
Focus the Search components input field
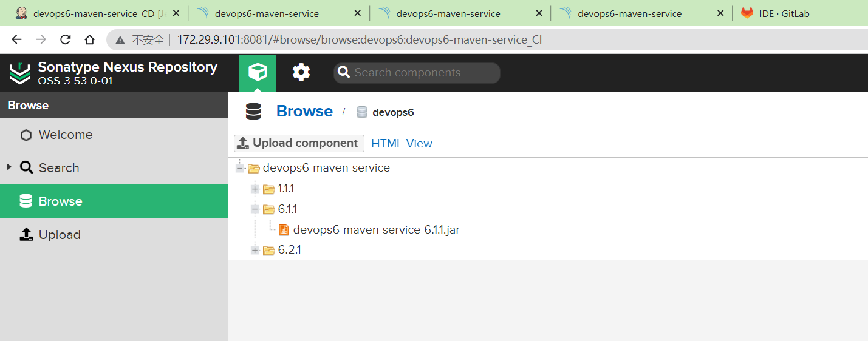click(x=417, y=73)
